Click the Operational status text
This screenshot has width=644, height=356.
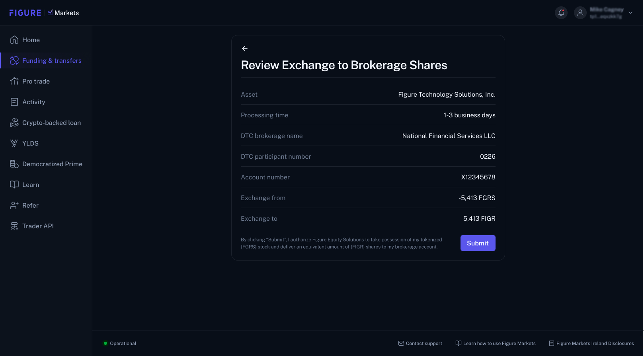pyautogui.click(x=123, y=343)
